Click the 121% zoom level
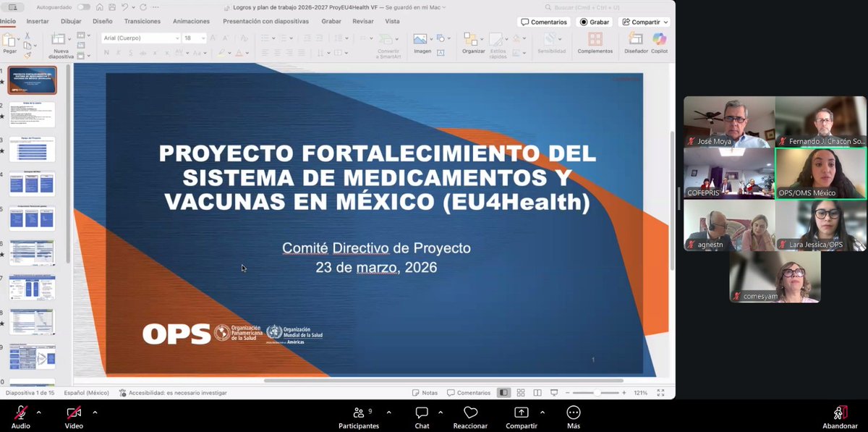This screenshot has height=432, width=868. (641, 393)
